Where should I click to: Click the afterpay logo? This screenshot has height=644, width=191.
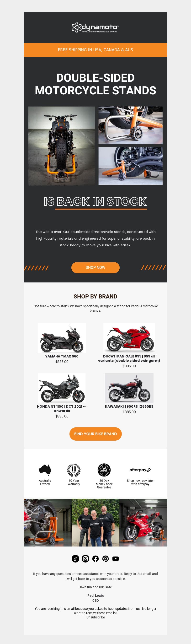point(140,470)
